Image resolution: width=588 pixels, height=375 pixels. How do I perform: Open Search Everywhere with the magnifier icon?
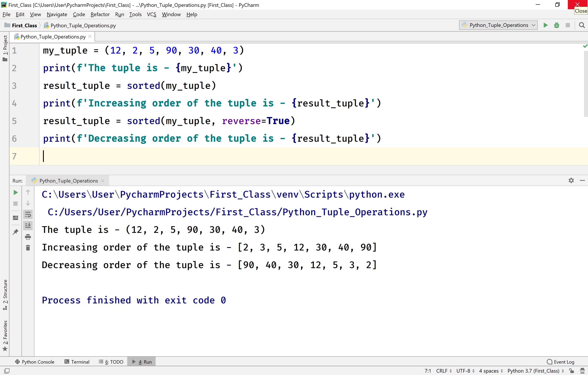point(582,25)
